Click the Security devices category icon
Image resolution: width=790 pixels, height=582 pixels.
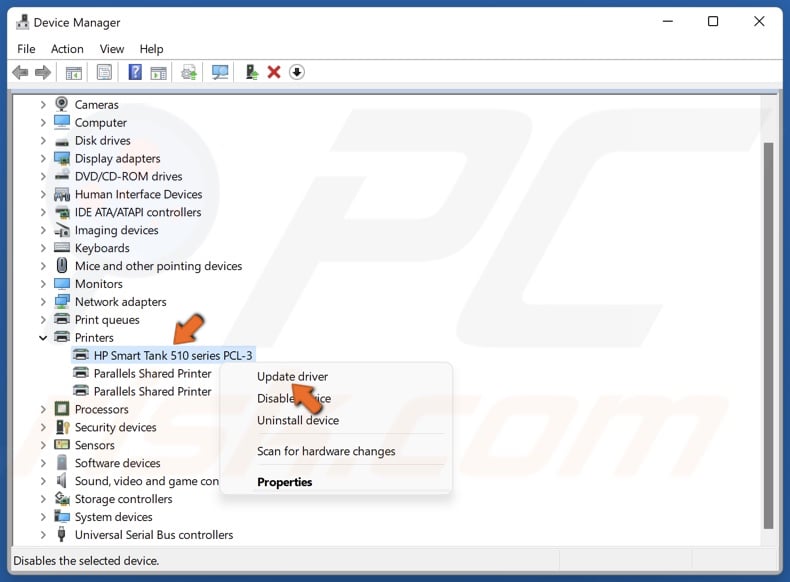(x=62, y=427)
